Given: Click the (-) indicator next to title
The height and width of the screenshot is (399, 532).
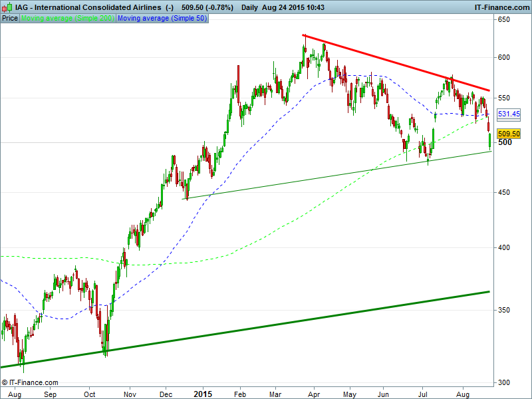Looking at the screenshot, I should 170,7.
